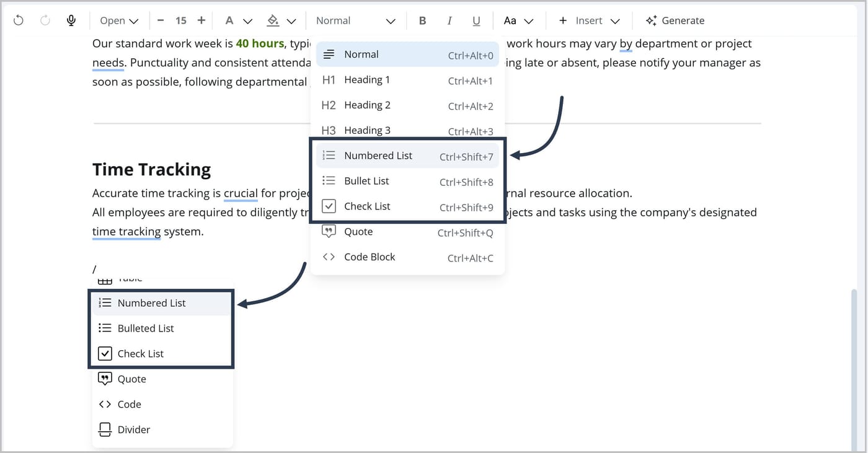The image size is (868, 453).
Task: Open the Insert dropdown menu
Action: [588, 20]
